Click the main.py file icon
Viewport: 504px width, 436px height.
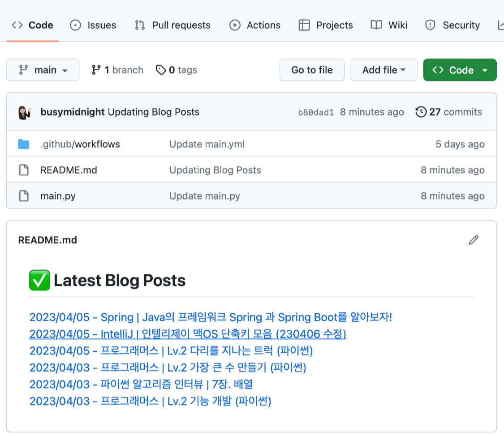point(24,196)
